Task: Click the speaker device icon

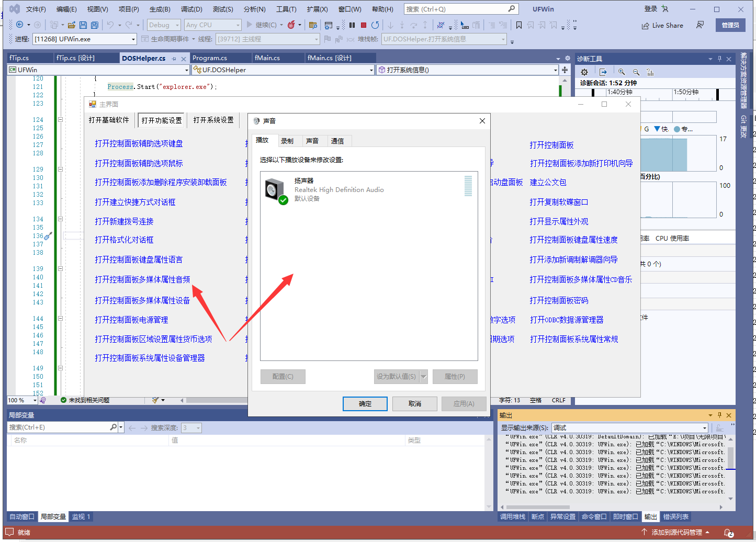Action: click(275, 190)
